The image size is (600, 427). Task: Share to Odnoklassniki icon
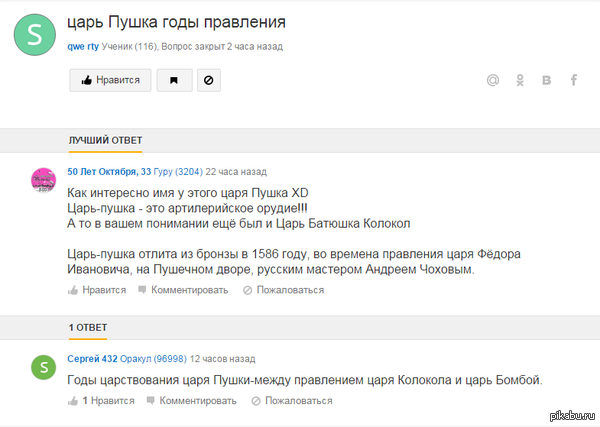pyautogui.click(x=520, y=80)
